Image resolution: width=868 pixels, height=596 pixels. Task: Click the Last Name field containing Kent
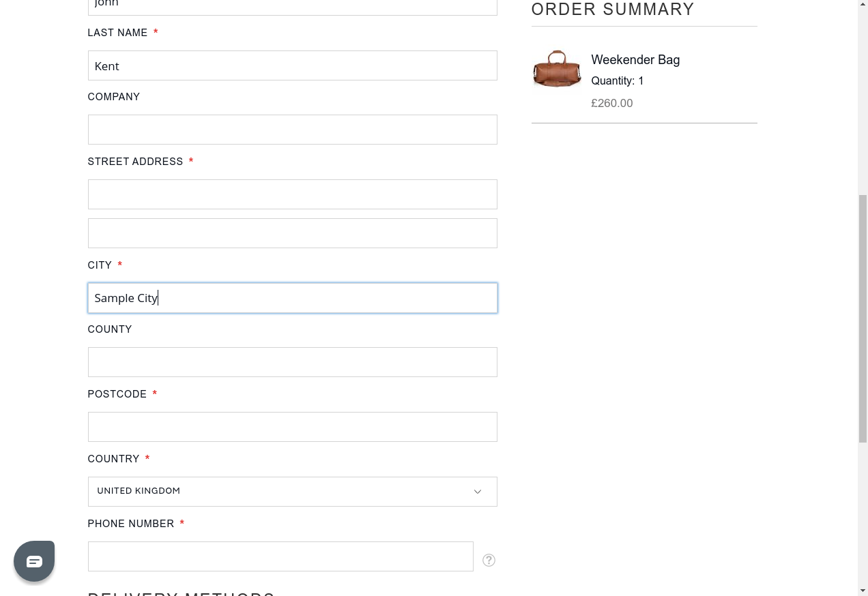292,65
